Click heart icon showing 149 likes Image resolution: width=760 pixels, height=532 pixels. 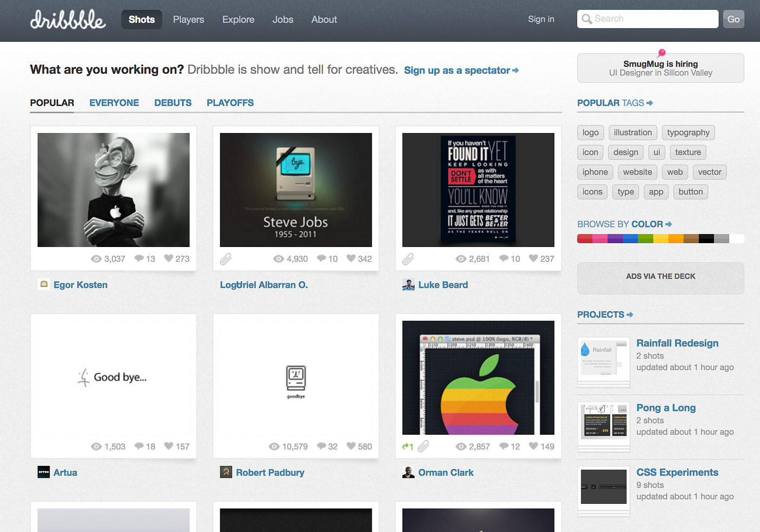click(x=534, y=446)
